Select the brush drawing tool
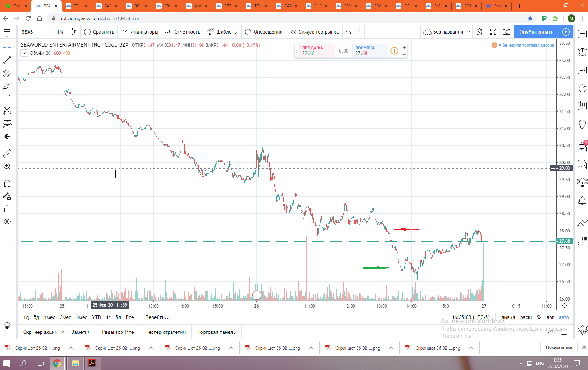588x370 pixels. click(7, 85)
